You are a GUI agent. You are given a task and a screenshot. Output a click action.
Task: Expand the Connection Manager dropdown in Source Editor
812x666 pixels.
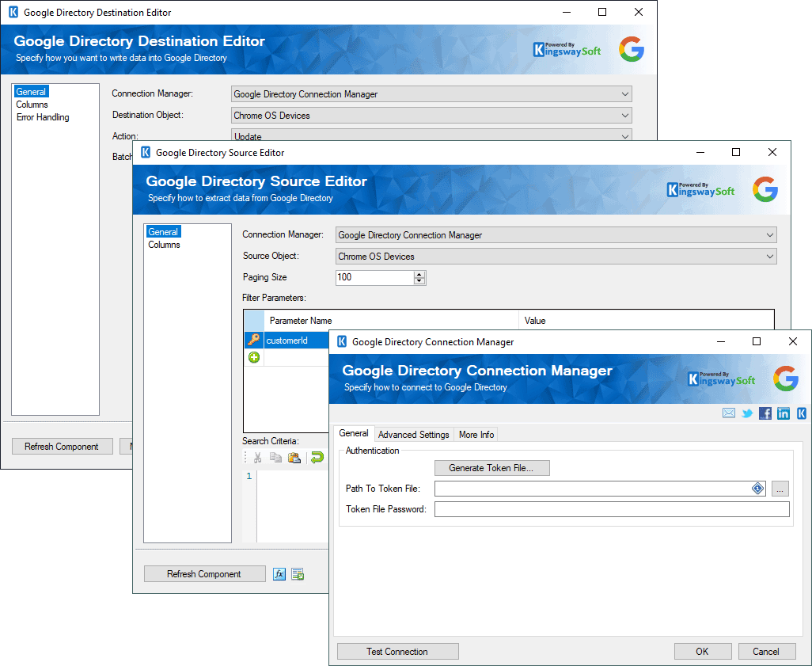pyautogui.click(x=769, y=234)
